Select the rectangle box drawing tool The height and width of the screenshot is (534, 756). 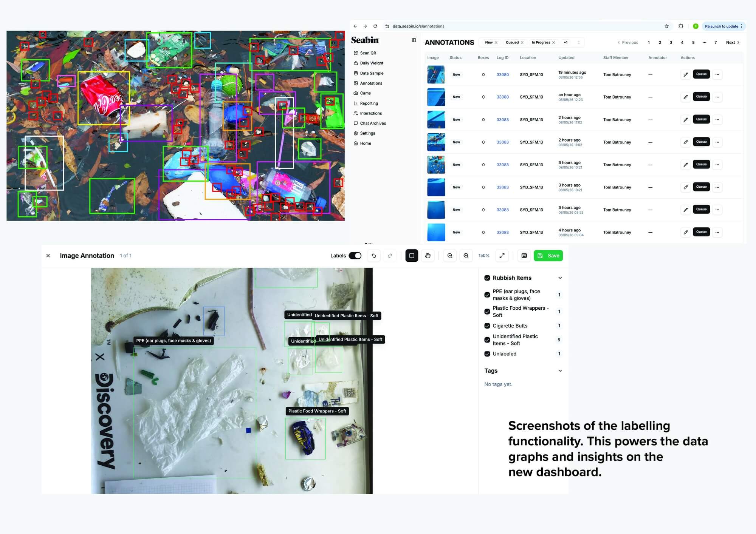click(x=412, y=256)
